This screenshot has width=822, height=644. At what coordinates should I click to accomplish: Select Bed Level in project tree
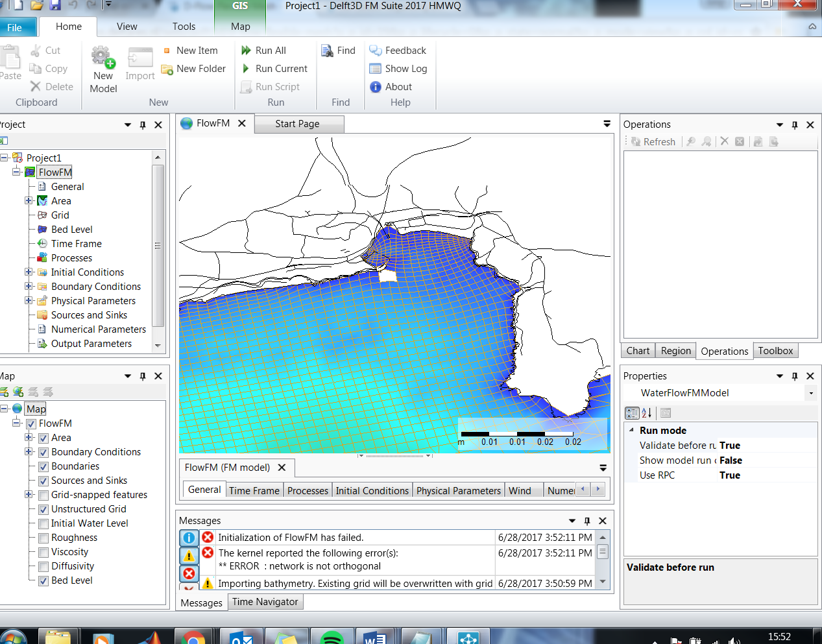pyautogui.click(x=71, y=230)
